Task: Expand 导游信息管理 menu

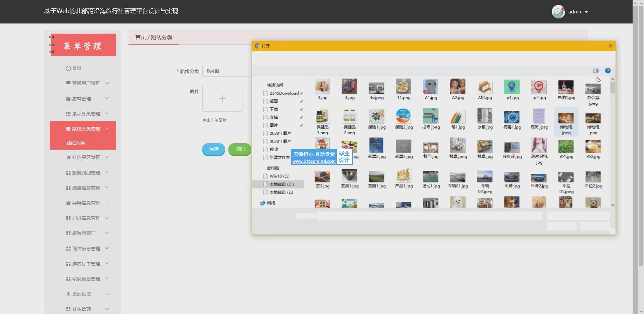Action: pos(83,203)
